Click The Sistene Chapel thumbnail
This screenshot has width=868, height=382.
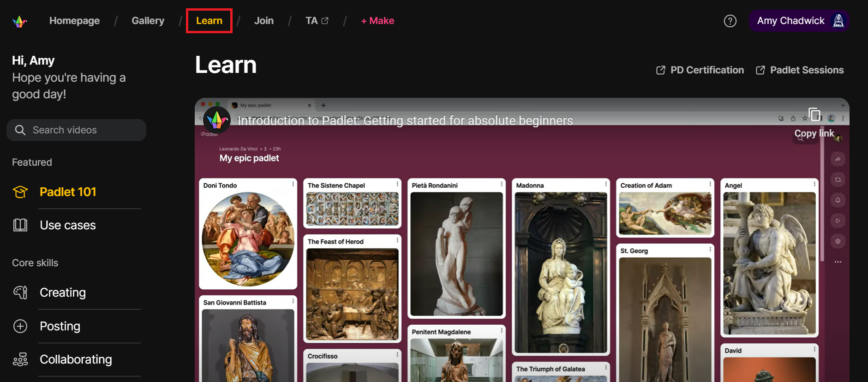tap(353, 209)
